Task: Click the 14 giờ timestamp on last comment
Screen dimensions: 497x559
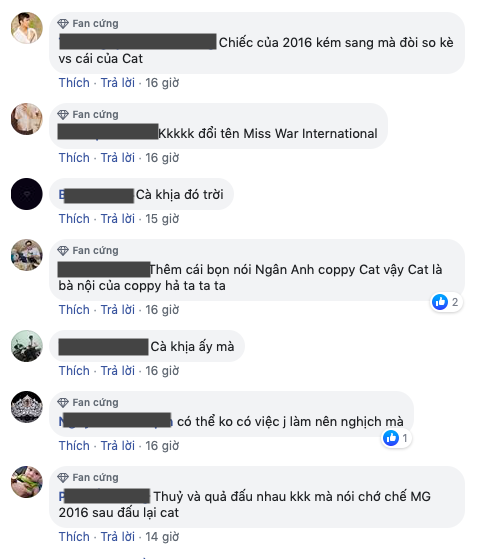Action: [x=162, y=537]
